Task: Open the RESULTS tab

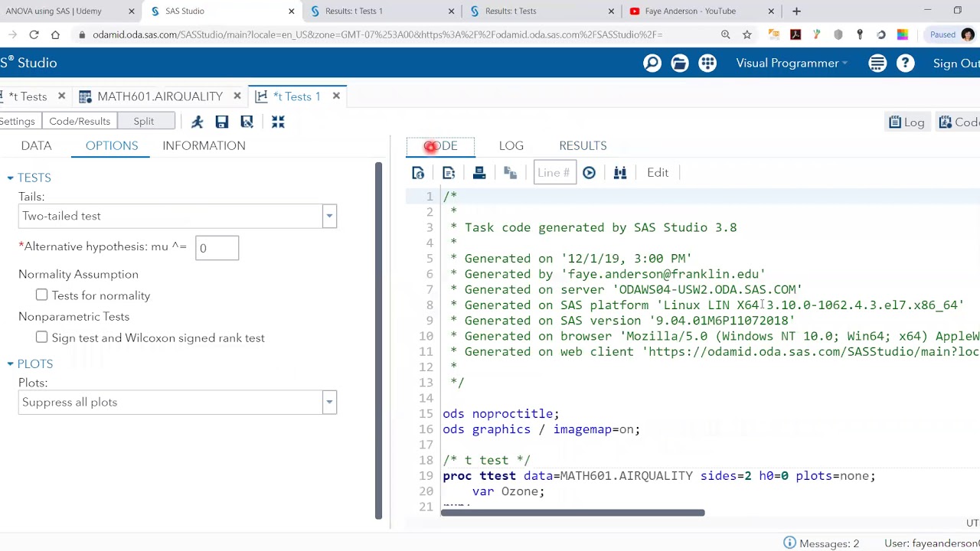Action: tap(583, 145)
